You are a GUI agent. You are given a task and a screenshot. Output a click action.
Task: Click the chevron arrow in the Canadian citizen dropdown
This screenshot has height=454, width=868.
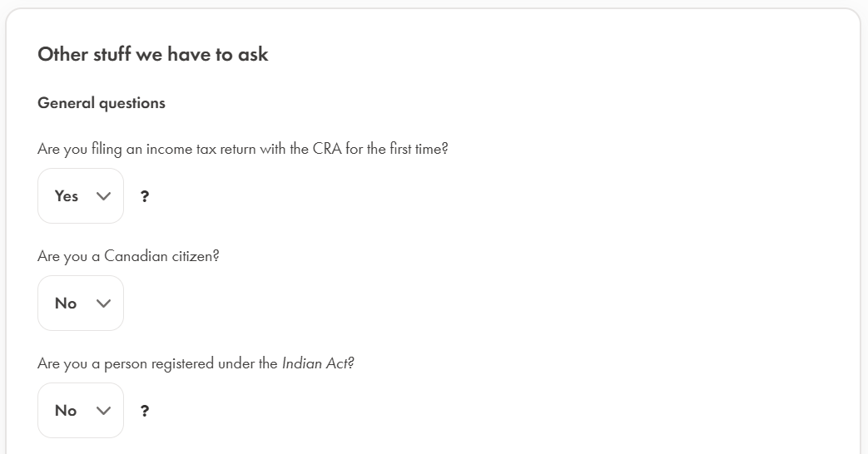pyautogui.click(x=103, y=303)
